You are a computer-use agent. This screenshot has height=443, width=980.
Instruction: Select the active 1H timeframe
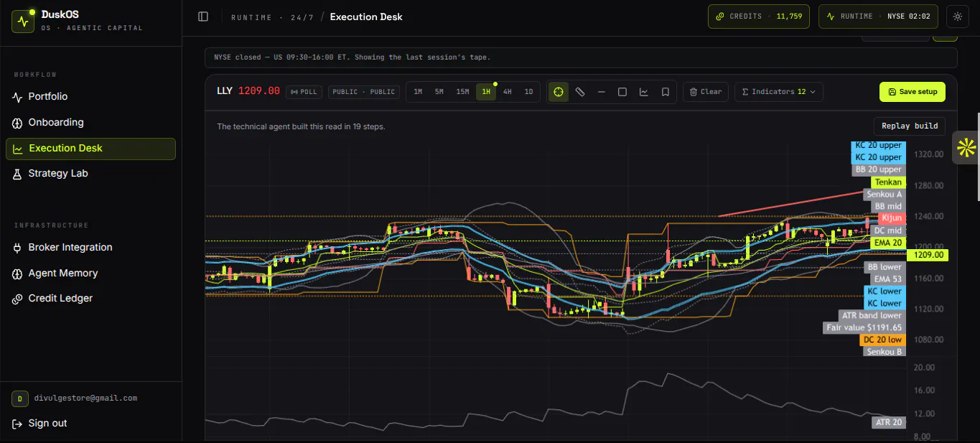click(x=486, y=92)
